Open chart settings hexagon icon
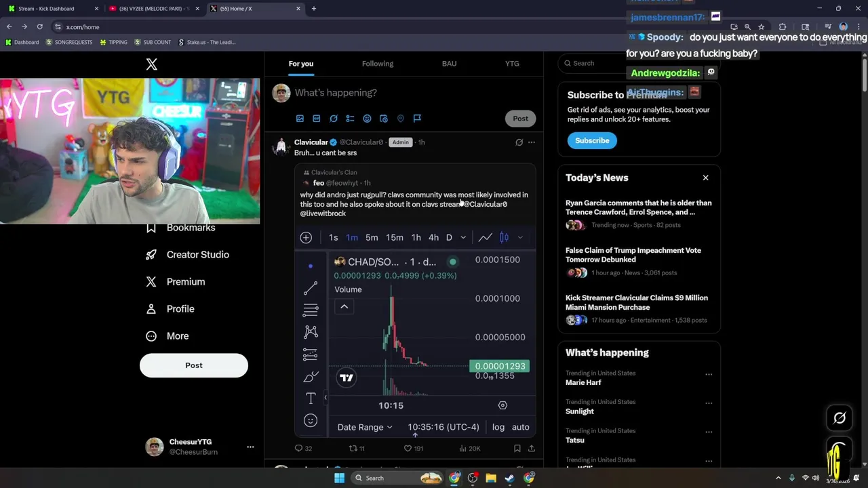This screenshot has width=868, height=488. pyautogui.click(x=502, y=405)
